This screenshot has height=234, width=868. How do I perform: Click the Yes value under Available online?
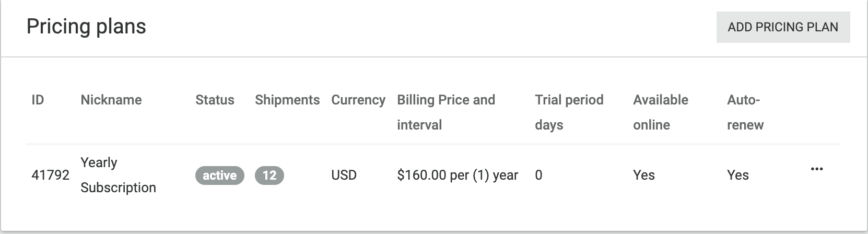point(644,175)
